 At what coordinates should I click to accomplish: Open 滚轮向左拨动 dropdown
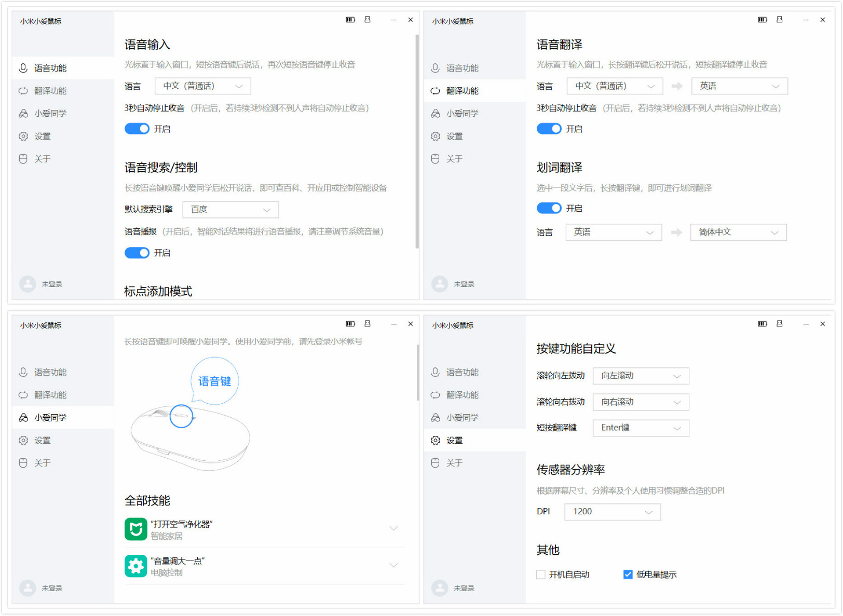point(641,376)
